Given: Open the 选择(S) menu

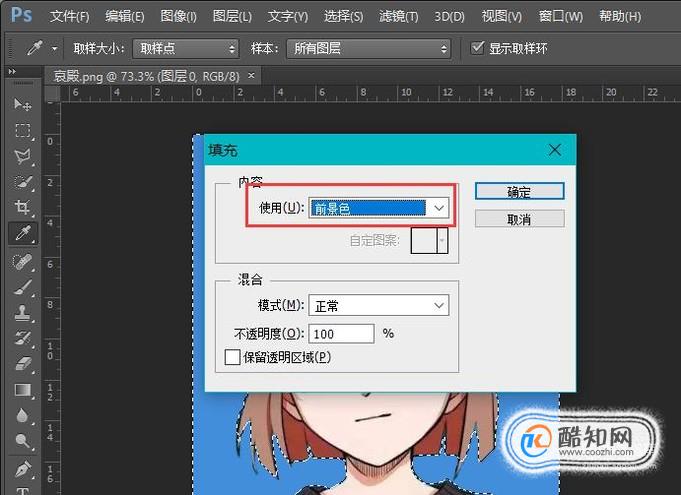Looking at the screenshot, I should (x=344, y=16).
